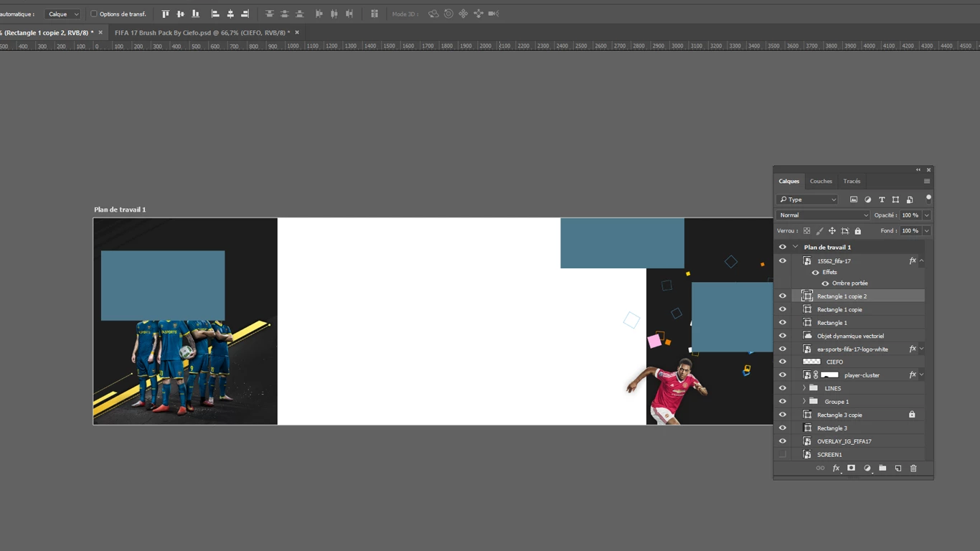Delete layer with the trash icon
This screenshot has width=980, height=551.
(913, 468)
